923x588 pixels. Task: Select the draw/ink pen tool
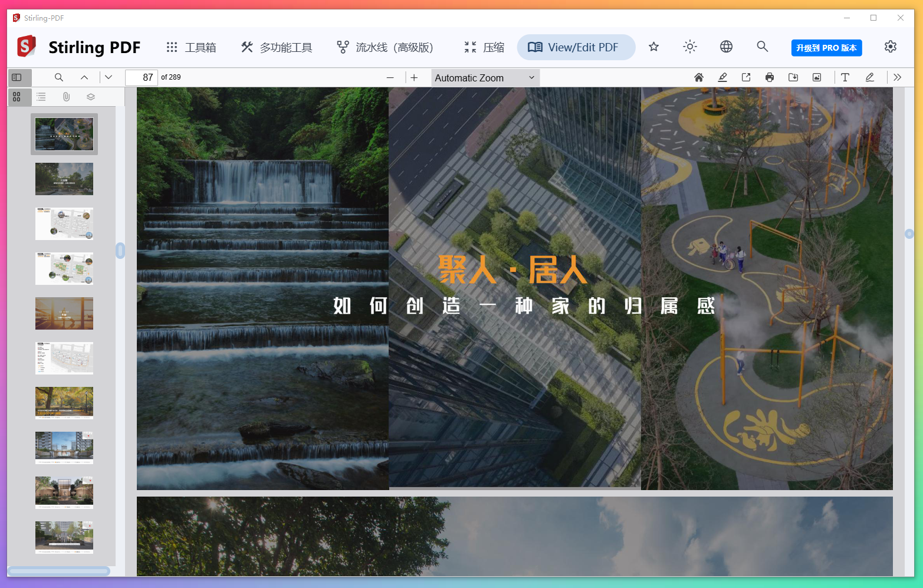[870, 77]
